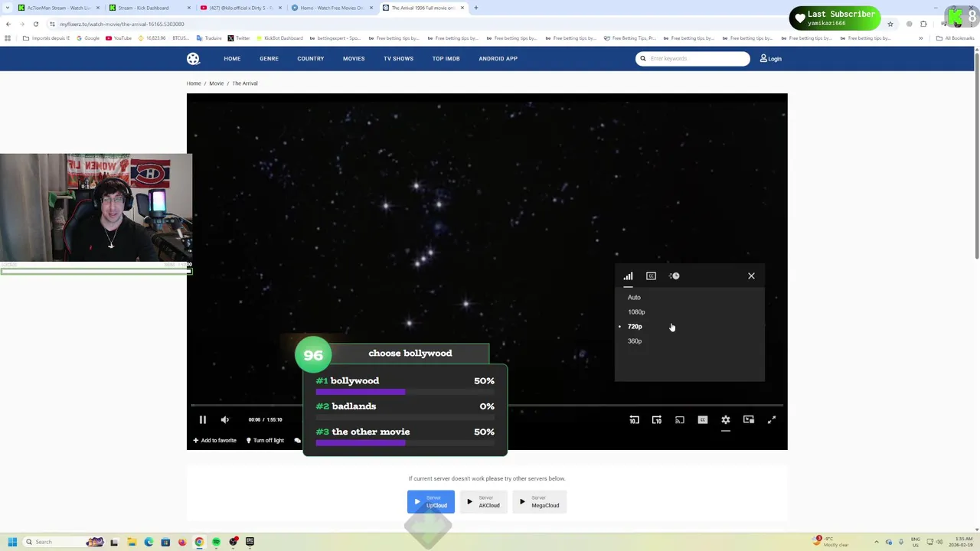
Task: Open the All Bookmarks folder
Action: point(955,38)
